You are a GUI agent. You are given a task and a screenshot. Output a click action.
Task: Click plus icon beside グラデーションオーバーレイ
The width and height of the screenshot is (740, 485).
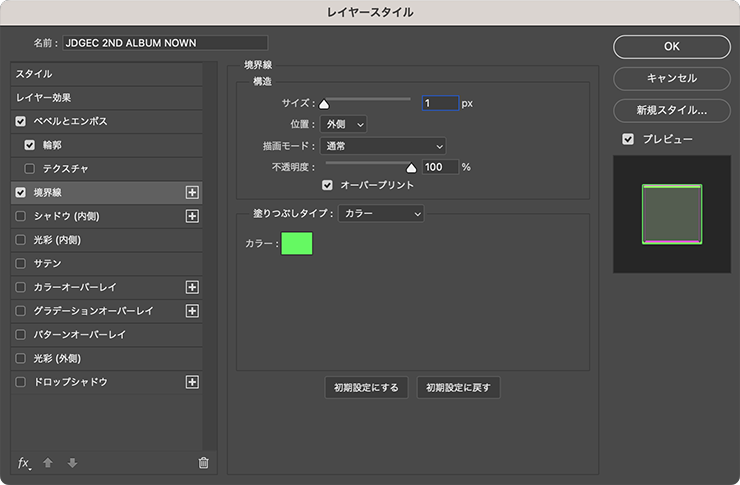(x=193, y=311)
